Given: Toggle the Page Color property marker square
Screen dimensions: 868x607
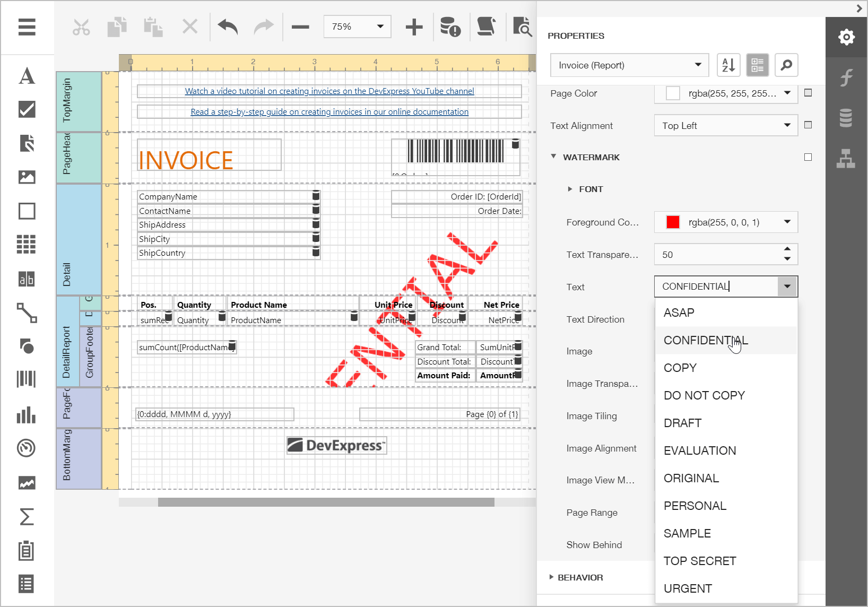Looking at the screenshot, I should (x=808, y=93).
